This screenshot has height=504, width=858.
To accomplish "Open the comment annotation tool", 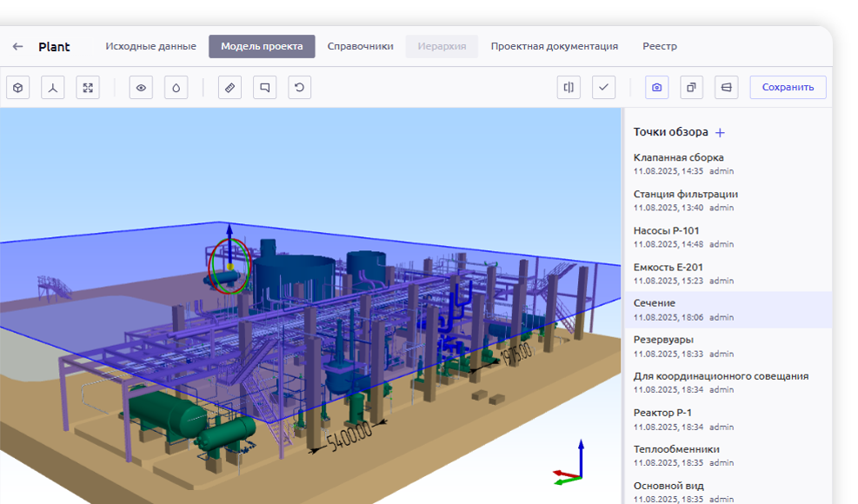I will coord(265,88).
